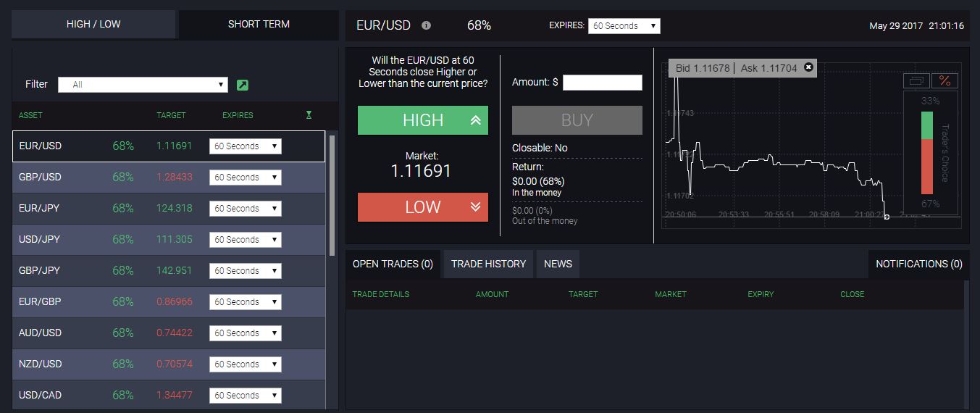Click the double up-arrow on HIGH
The width and height of the screenshot is (980, 413).
pyautogui.click(x=475, y=120)
